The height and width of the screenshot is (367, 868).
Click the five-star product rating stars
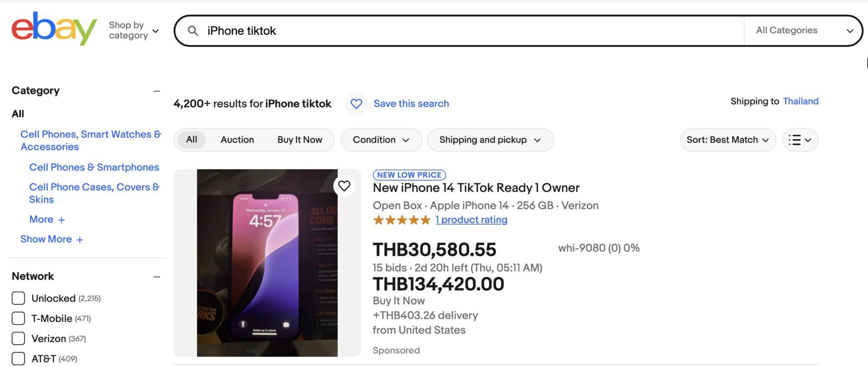401,220
